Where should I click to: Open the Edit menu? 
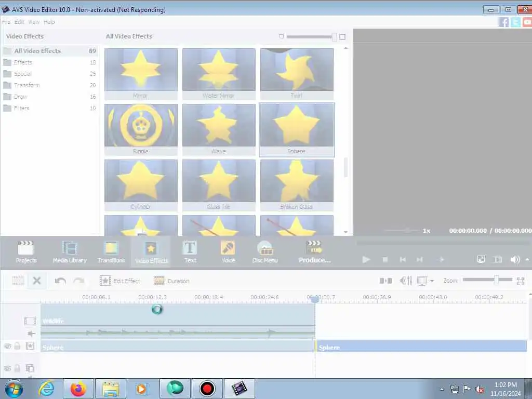tap(19, 22)
